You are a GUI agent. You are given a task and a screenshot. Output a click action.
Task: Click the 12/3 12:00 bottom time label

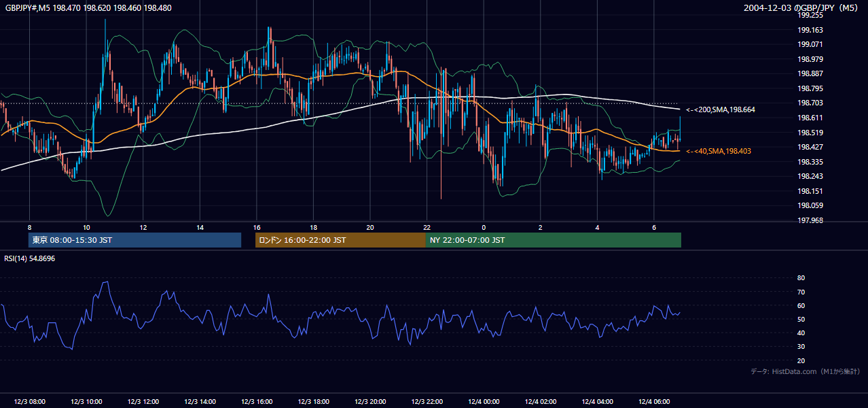click(143, 402)
